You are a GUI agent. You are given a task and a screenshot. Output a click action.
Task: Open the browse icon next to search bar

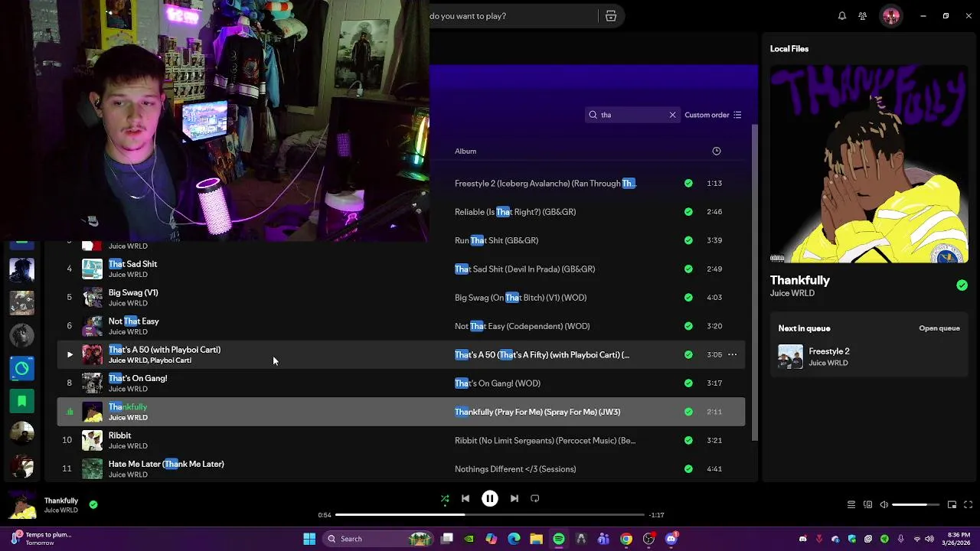(x=611, y=16)
